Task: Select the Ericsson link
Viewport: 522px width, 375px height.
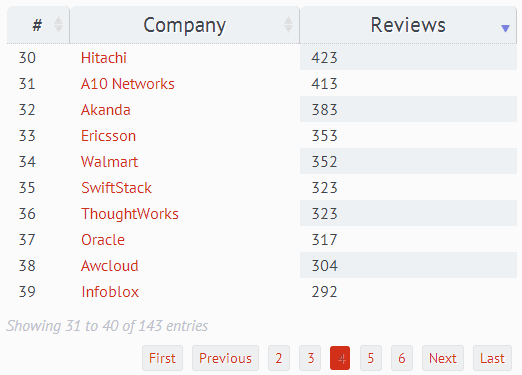Action: tap(108, 136)
